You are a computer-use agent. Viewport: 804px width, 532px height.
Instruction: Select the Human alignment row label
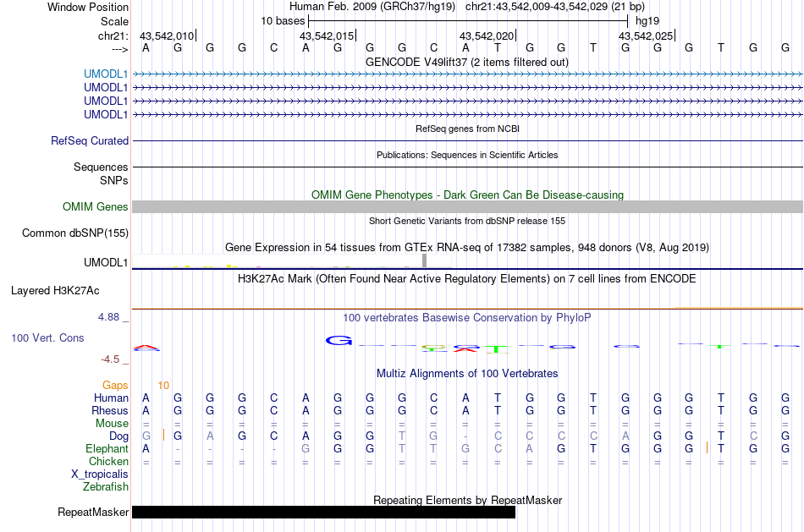pyautogui.click(x=111, y=398)
